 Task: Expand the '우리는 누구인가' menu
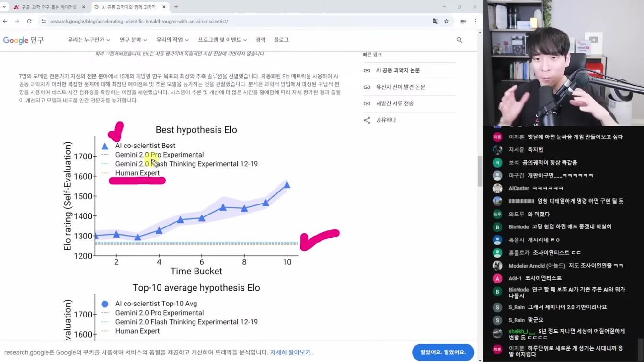click(89, 40)
